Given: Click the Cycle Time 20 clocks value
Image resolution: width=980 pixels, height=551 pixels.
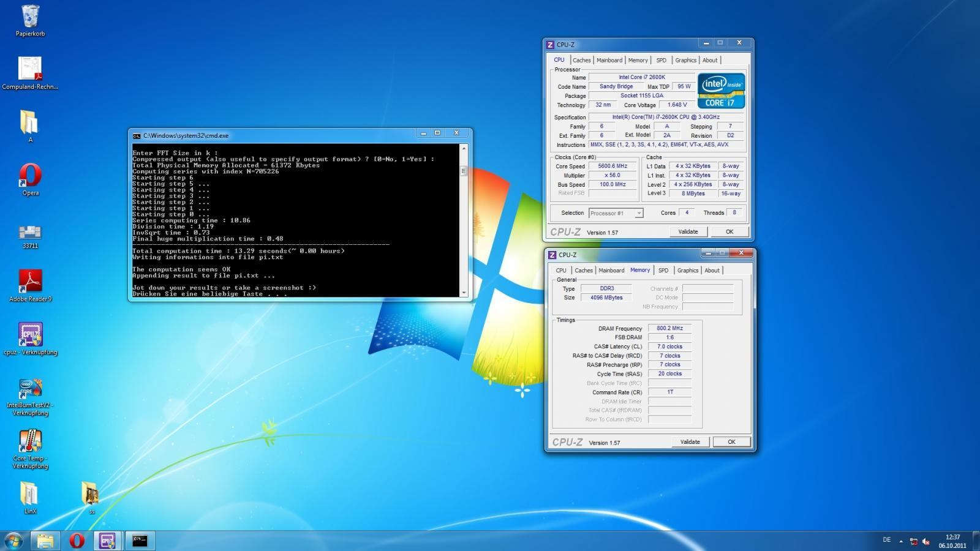Looking at the screenshot, I should 669,373.
